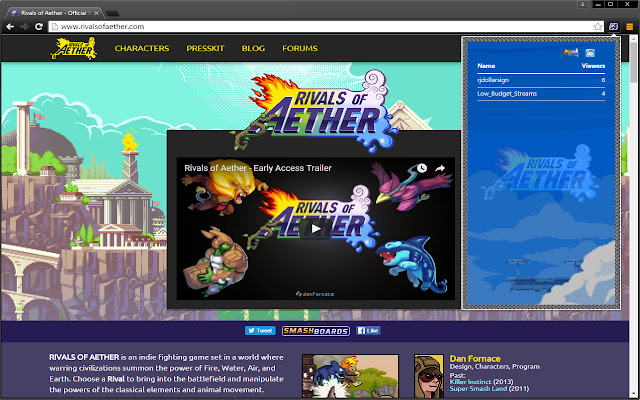Click the browser forward arrow
640x400 pixels.
click(x=24, y=27)
